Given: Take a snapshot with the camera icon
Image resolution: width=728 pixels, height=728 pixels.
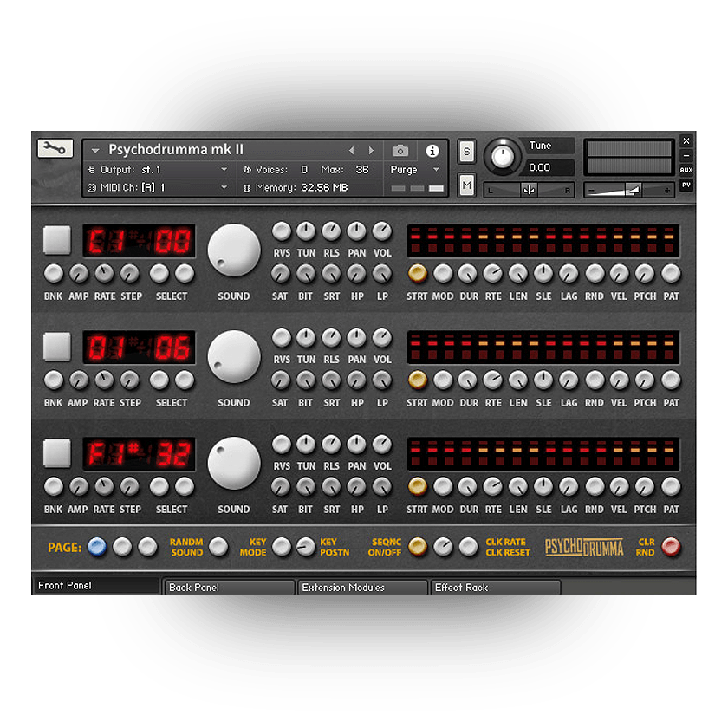Looking at the screenshot, I should 400,151.
